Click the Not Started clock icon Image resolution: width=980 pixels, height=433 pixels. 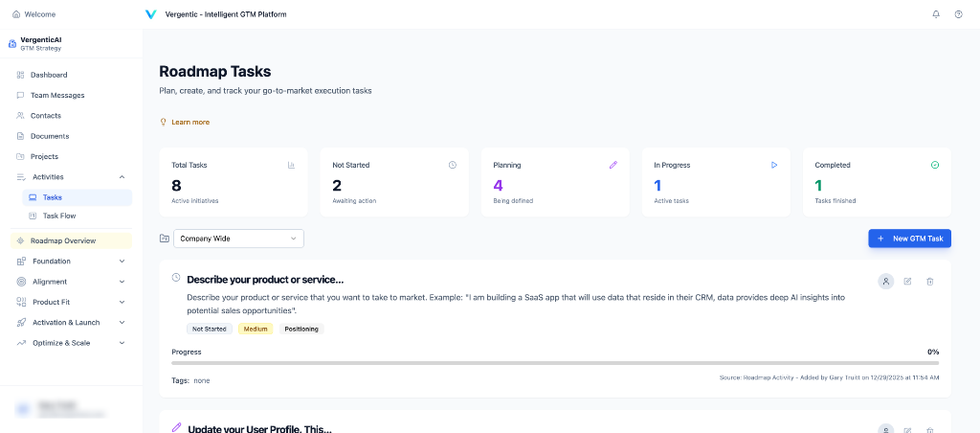coord(453,165)
